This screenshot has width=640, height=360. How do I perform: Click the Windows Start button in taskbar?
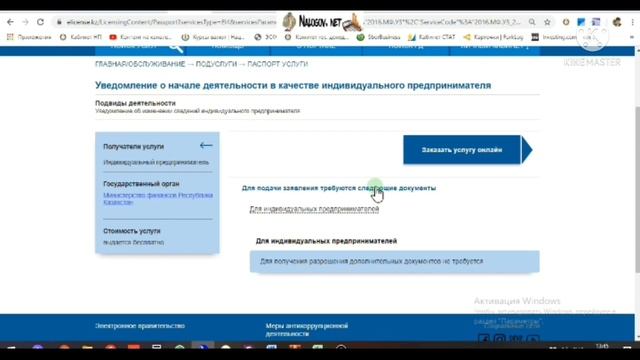click(x=11, y=347)
